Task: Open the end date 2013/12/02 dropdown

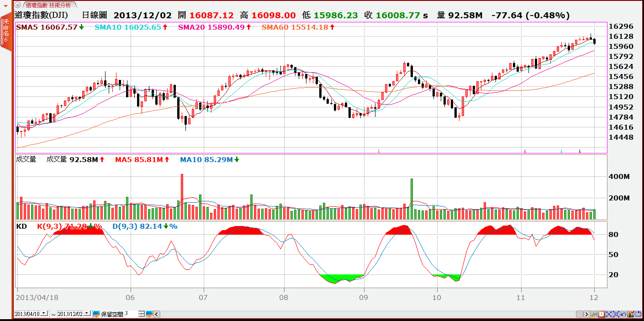Action: [x=87, y=314]
